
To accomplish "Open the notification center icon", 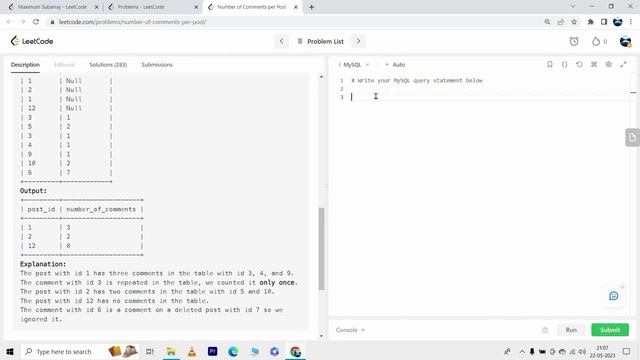I will 627,351.
